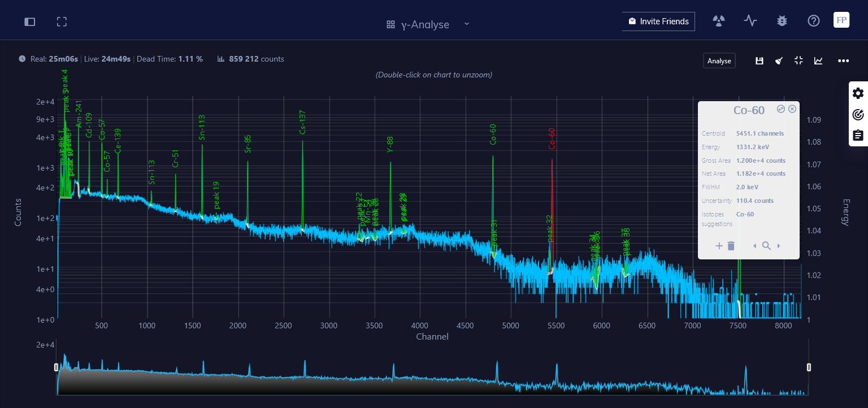Clear the spectrum with broom icon
Viewport: 868px width, 408px height.
pyautogui.click(x=779, y=61)
